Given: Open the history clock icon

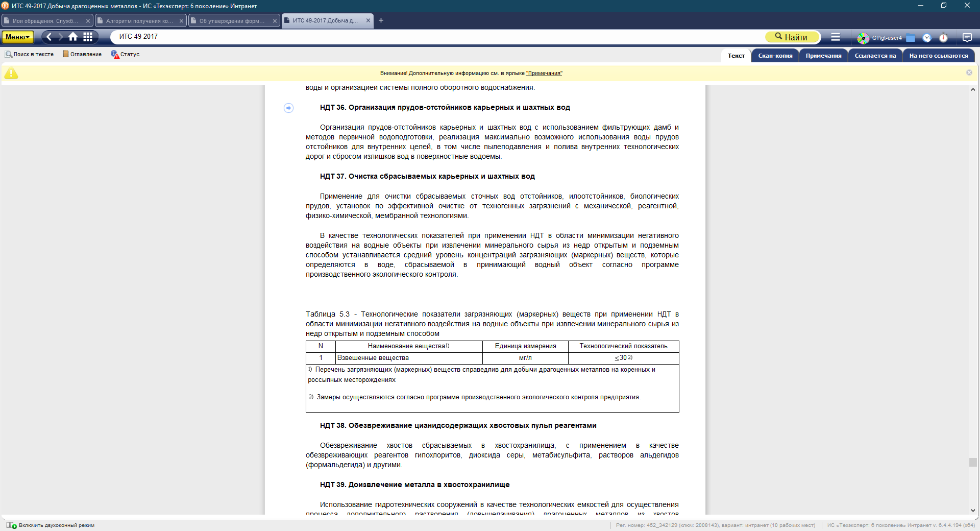Looking at the screenshot, I should 927,38.
